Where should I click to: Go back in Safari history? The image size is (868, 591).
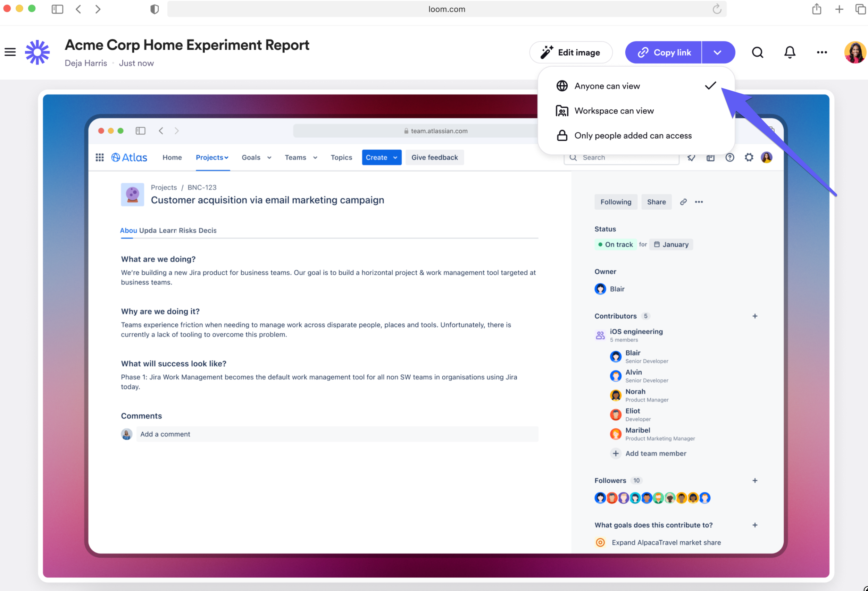click(78, 9)
